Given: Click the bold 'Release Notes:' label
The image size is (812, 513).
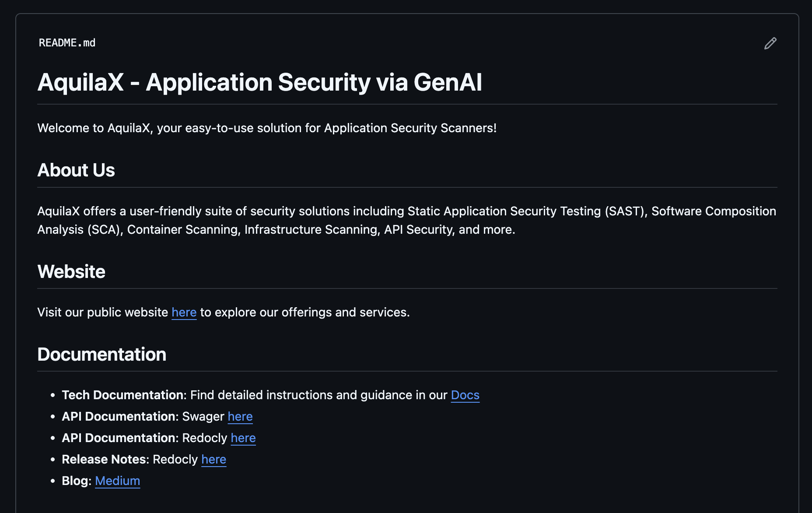Looking at the screenshot, I should 105,460.
